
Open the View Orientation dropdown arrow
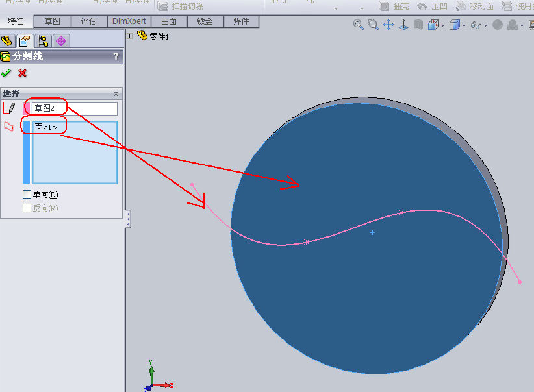click(442, 25)
